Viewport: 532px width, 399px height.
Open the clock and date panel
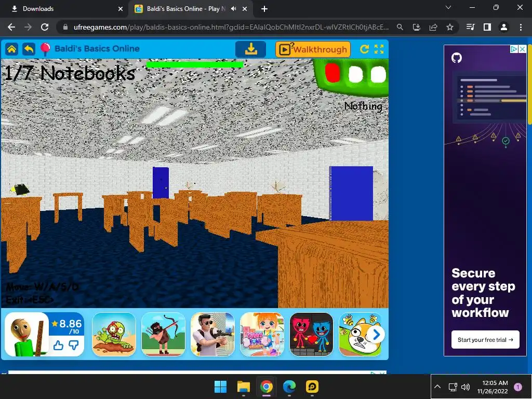point(493,387)
